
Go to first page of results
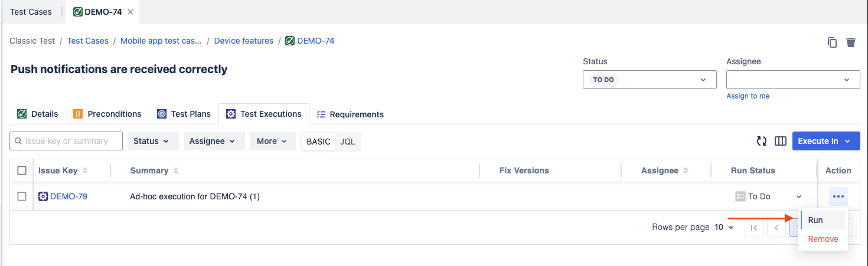754,228
